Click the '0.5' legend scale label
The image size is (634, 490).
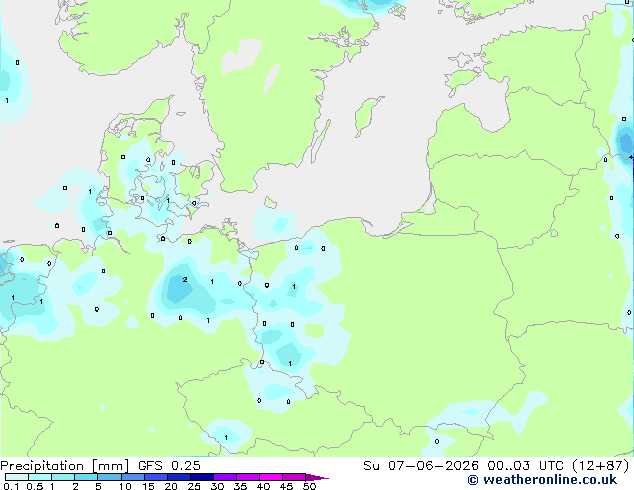[x=35, y=486]
